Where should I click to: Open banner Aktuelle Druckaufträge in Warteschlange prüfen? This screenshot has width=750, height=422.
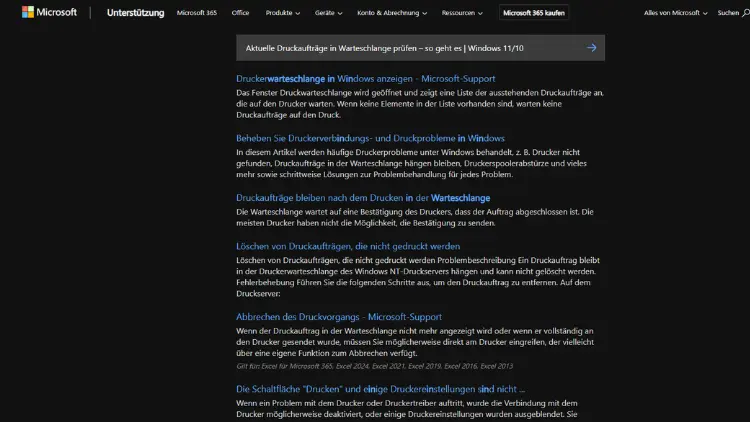[420, 48]
